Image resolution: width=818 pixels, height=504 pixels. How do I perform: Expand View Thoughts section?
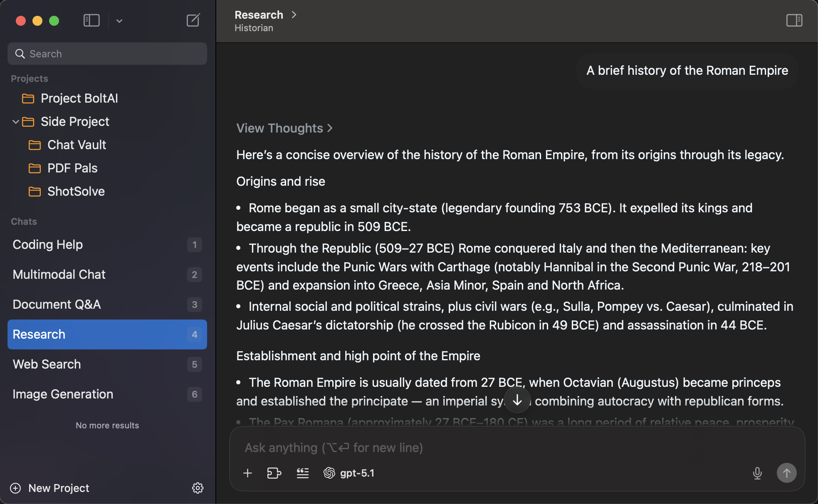284,128
